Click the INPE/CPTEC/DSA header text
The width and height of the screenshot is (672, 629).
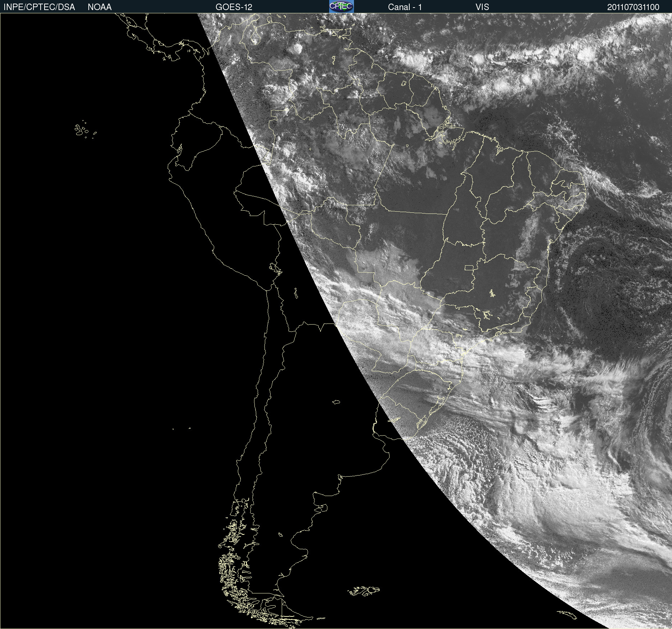point(39,7)
